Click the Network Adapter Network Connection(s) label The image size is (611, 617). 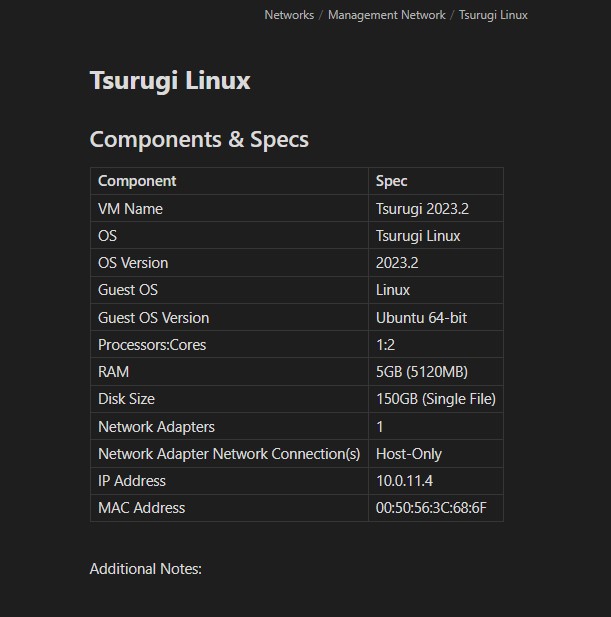229,454
